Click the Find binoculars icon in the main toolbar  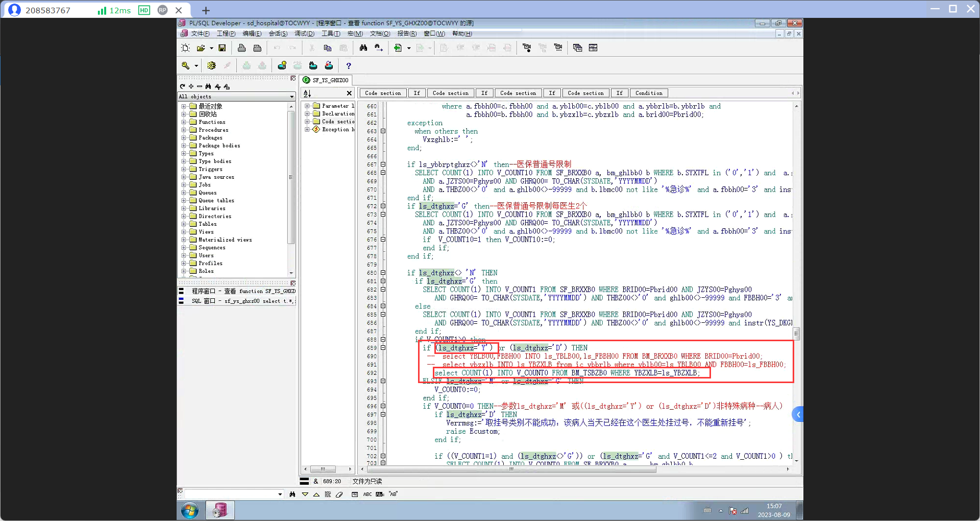click(363, 48)
